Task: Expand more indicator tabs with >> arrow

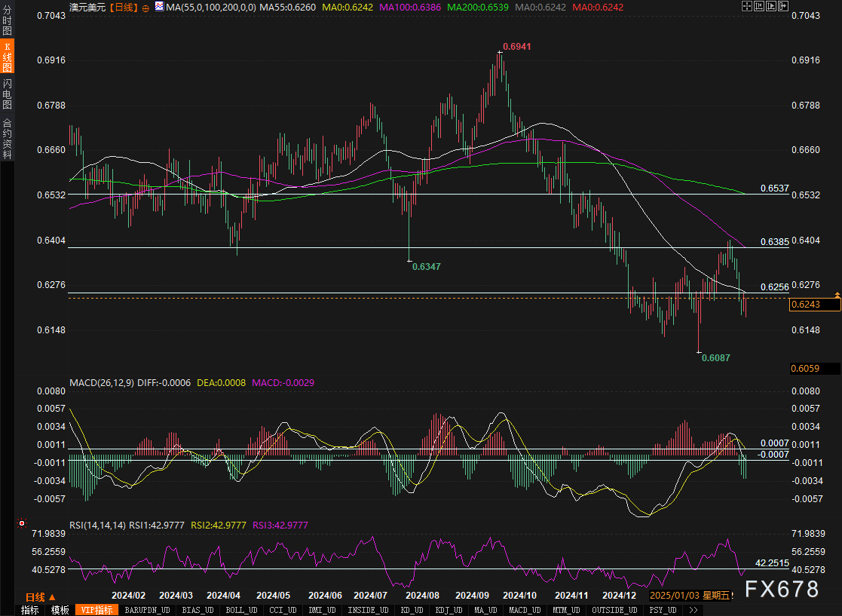Action: [x=694, y=610]
